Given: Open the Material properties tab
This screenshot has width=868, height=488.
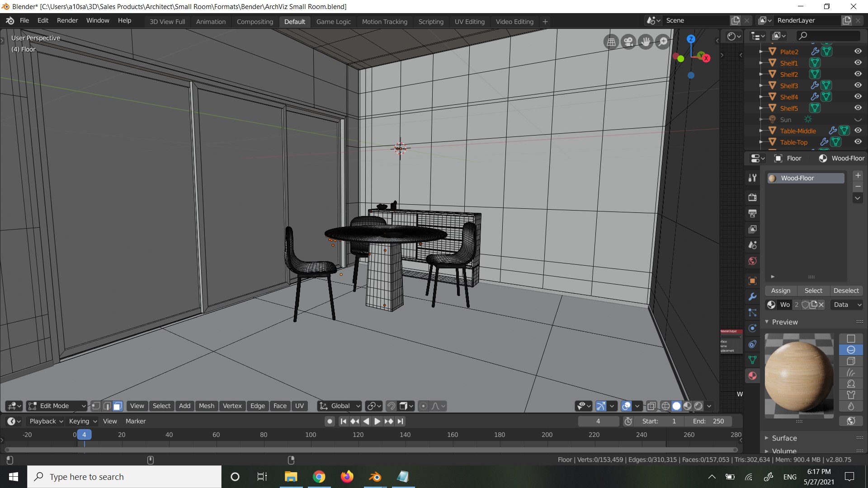Looking at the screenshot, I should (752, 375).
